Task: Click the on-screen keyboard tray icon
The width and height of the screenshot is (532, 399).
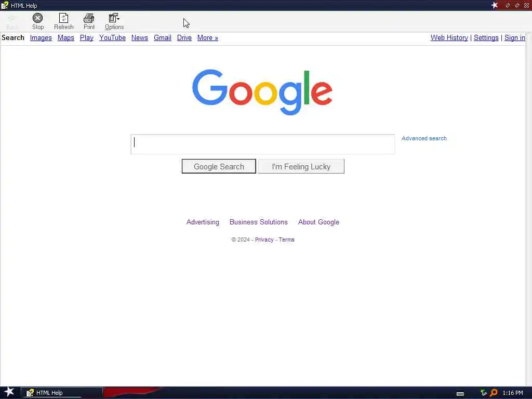Action: pos(460,394)
